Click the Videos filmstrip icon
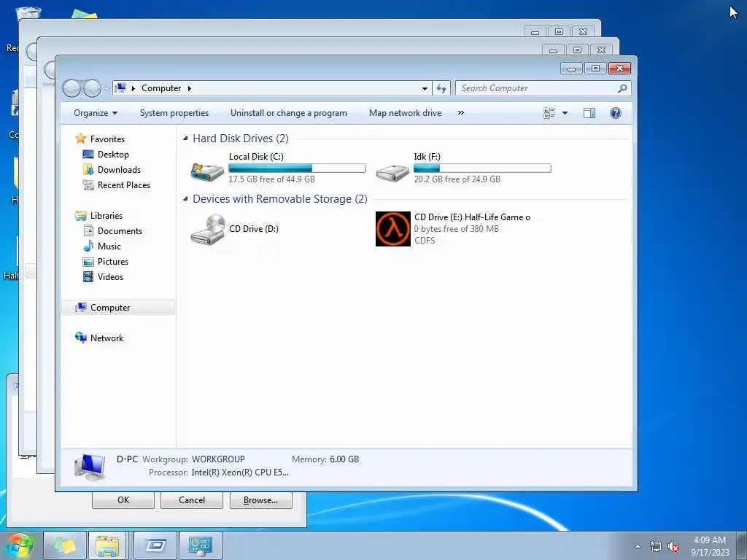747x560 pixels. (x=88, y=276)
